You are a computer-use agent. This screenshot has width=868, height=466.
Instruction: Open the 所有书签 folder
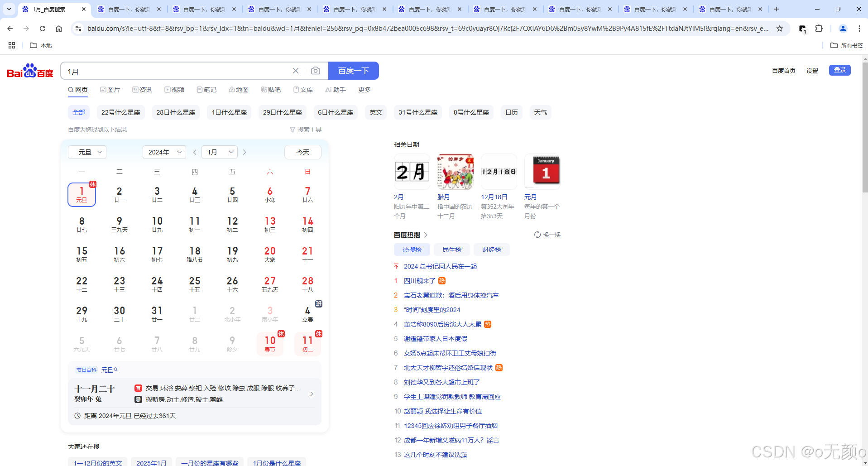pos(847,45)
